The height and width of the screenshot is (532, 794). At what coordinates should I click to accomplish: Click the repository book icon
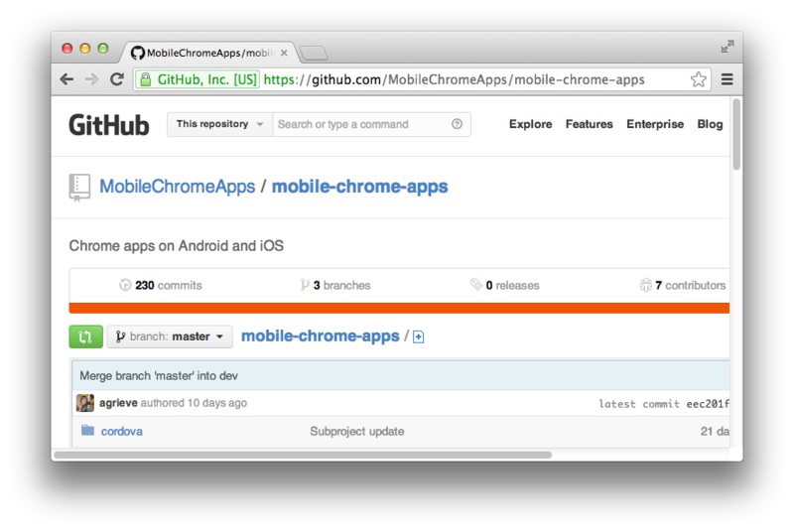point(79,188)
